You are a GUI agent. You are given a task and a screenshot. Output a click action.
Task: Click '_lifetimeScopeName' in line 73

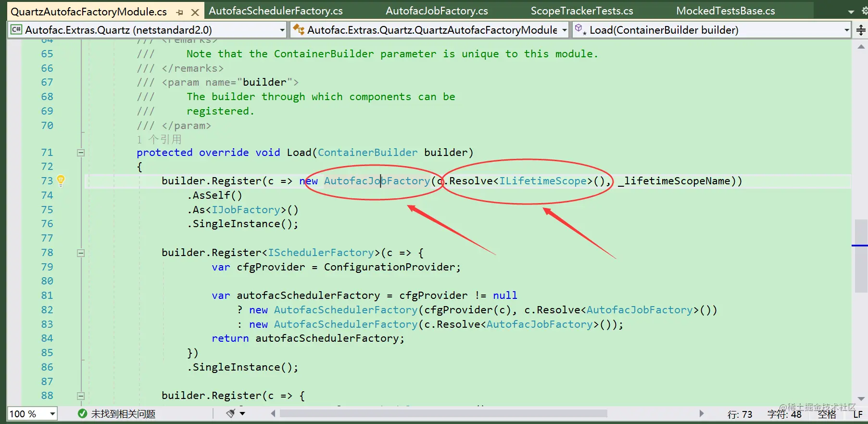(x=674, y=181)
